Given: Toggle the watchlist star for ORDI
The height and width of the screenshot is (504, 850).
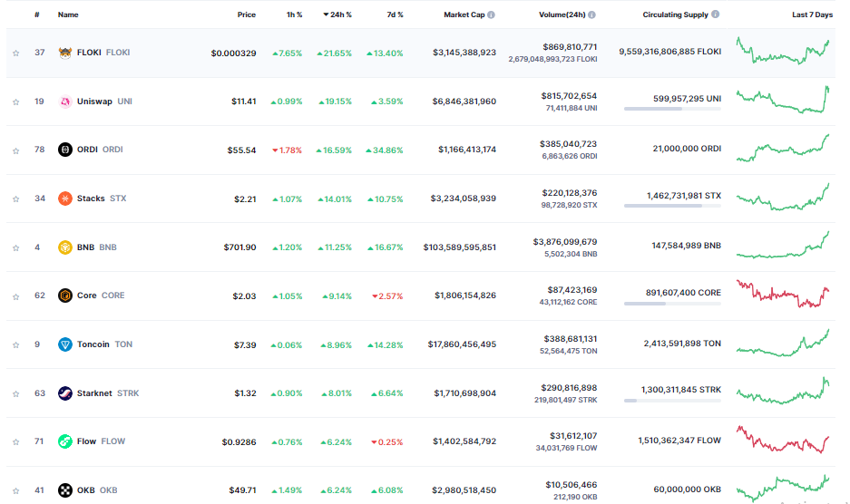Looking at the screenshot, I should [x=15, y=150].
